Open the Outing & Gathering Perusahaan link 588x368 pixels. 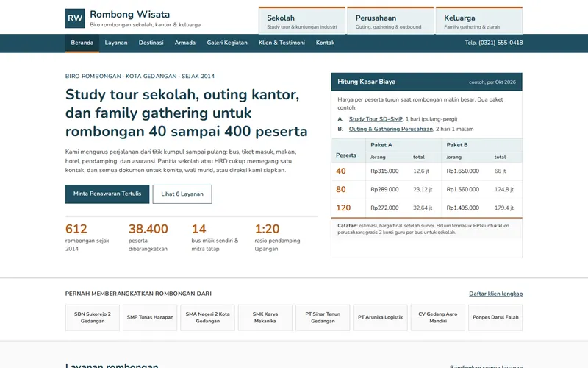pyautogui.click(x=391, y=129)
